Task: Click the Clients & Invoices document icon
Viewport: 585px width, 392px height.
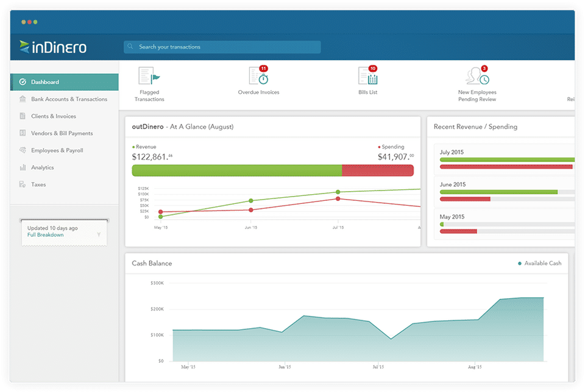Action: (x=23, y=116)
